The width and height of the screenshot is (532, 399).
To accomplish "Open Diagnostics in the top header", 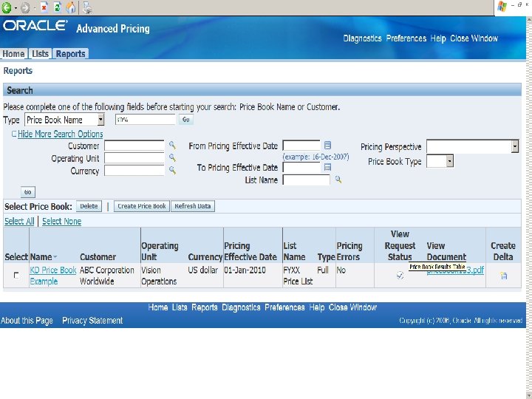I will (362, 38).
